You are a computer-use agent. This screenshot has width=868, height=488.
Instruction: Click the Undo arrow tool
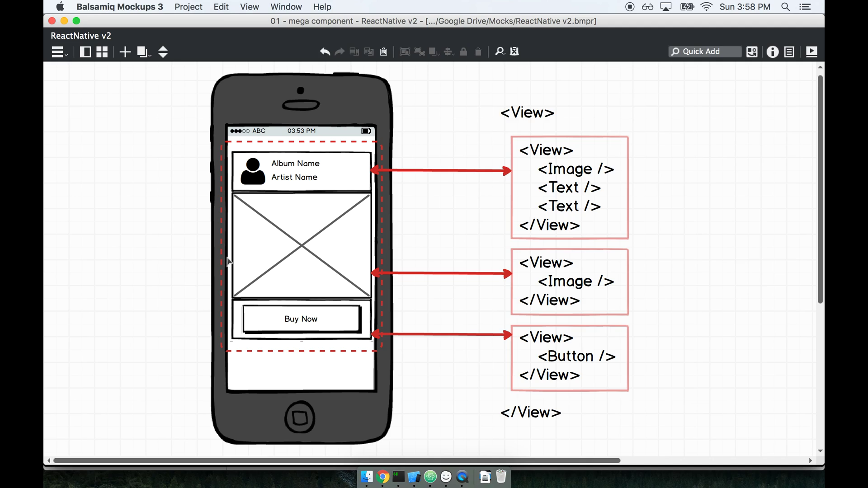pyautogui.click(x=325, y=52)
